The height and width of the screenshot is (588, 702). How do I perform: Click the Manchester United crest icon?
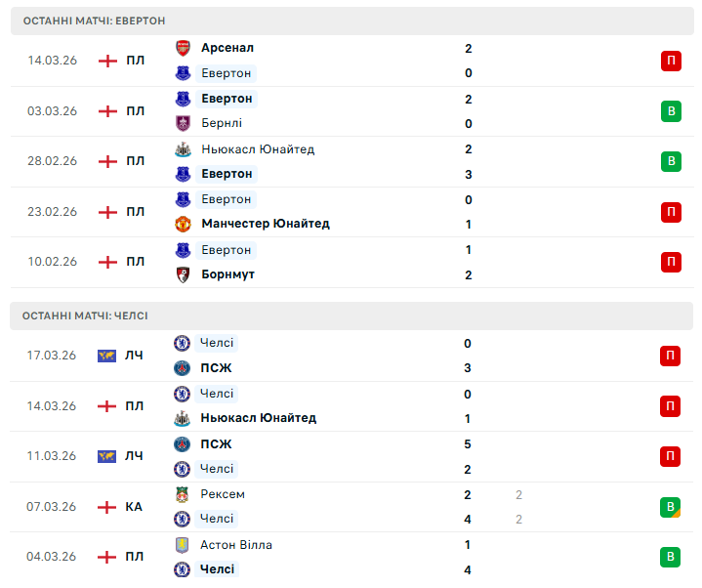click(182, 224)
